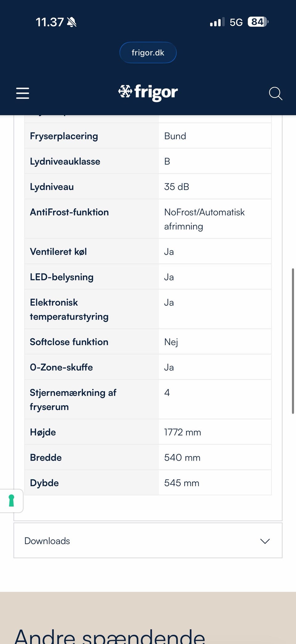Tap the AntiFrost-funktion row label
Image resolution: width=296 pixels, height=644 pixels.
(69, 212)
